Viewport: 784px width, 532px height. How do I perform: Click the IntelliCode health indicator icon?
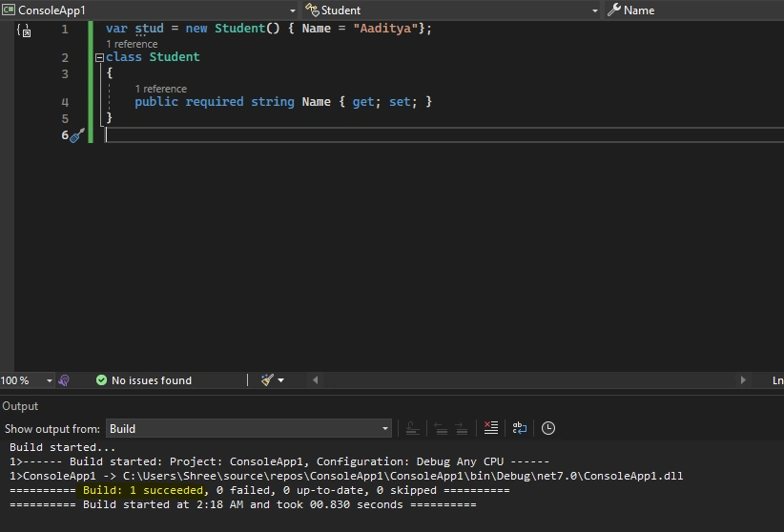pyautogui.click(x=64, y=380)
